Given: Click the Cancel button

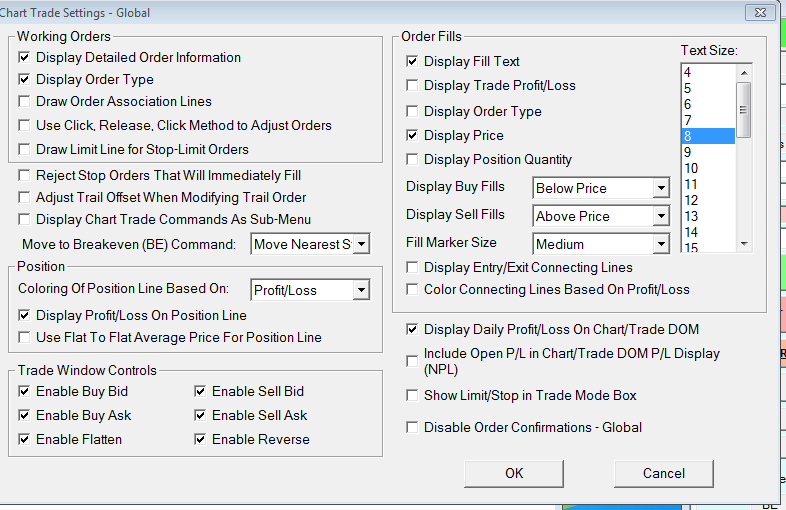Looking at the screenshot, I should point(664,473).
